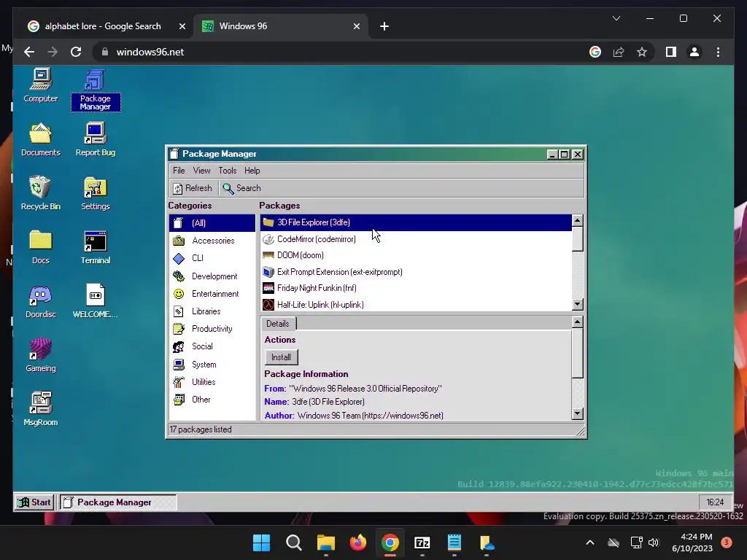Switch to the Details tab
This screenshot has height=560, width=747.
pyautogui.click(x=278, y=324)
